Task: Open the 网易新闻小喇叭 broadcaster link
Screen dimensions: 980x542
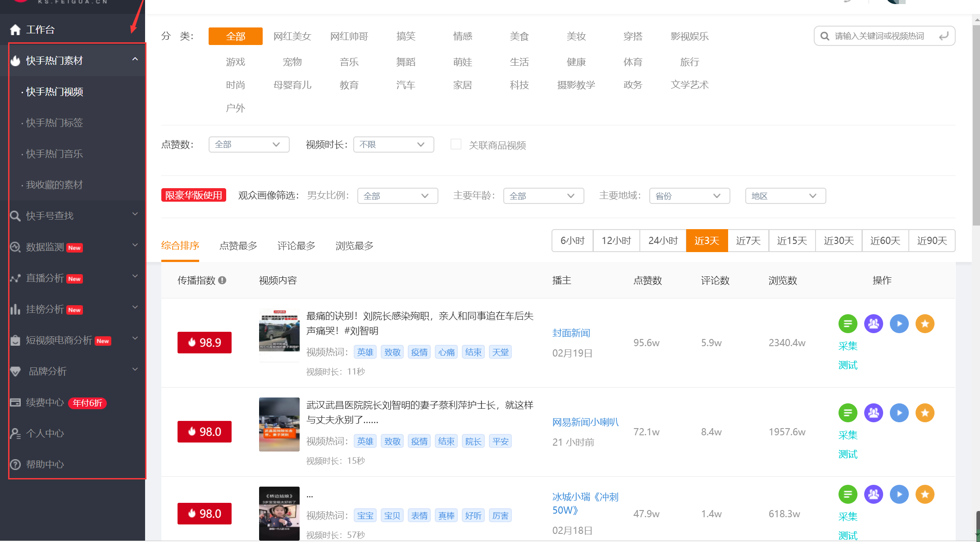Action: [585, 422]
